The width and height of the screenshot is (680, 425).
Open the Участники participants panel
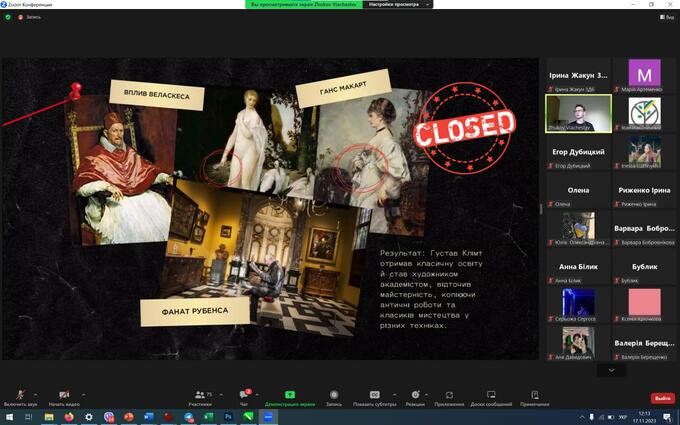point(200,398)
